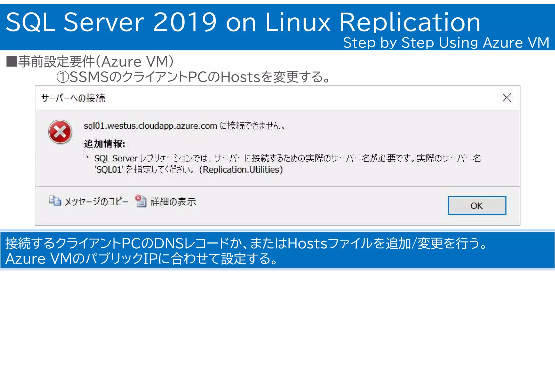Close the サーバーへの接続 dialog

pos(506,98)
